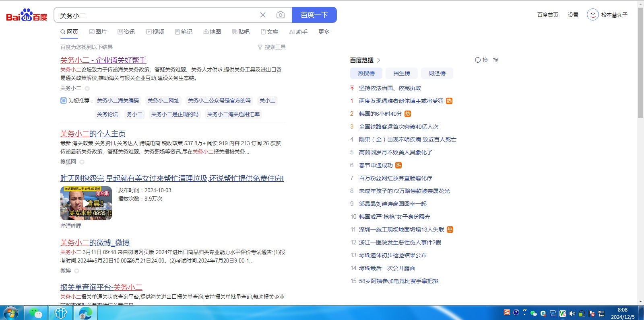Switch to the 地图 tab

(212, 32)
